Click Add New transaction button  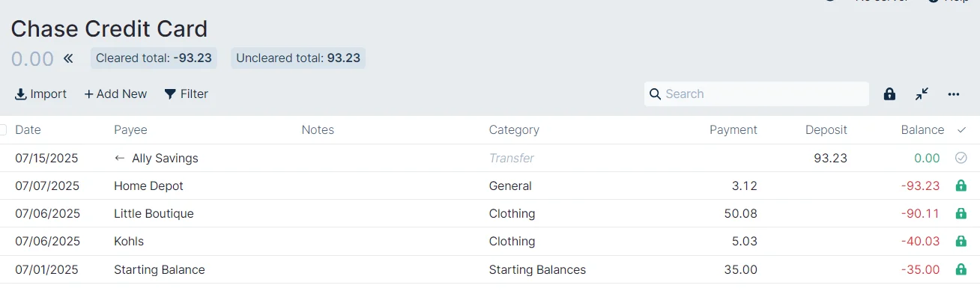click(x=115, y=94)
